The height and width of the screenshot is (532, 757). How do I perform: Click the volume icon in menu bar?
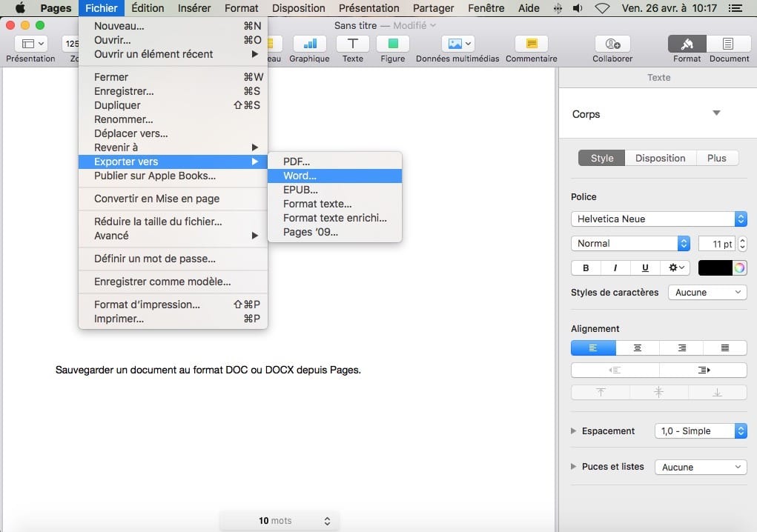coord(578,8)
